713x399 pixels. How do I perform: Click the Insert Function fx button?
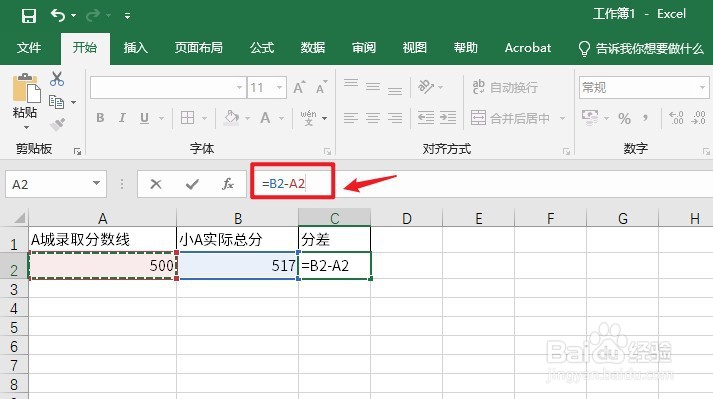point(228,184)
